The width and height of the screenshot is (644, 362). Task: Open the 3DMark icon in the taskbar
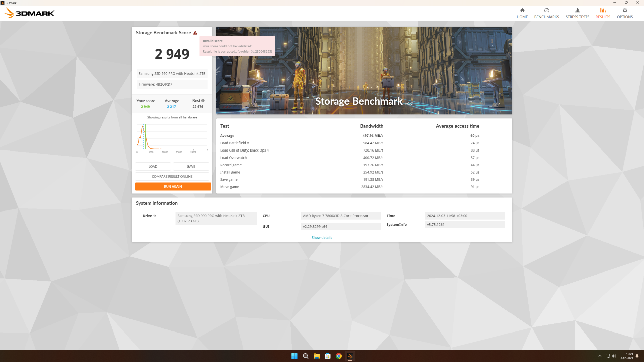[x=350, y=356]
